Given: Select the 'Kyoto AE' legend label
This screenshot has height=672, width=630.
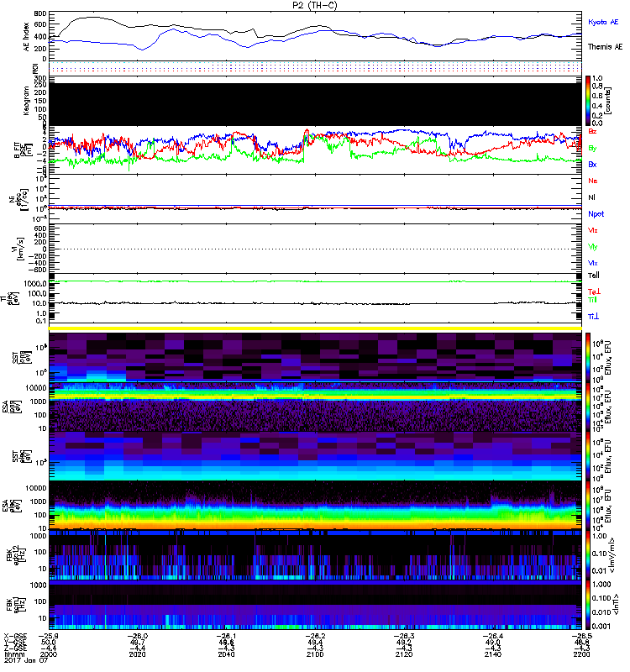Looking at the screenshot, I should point(603,22).
